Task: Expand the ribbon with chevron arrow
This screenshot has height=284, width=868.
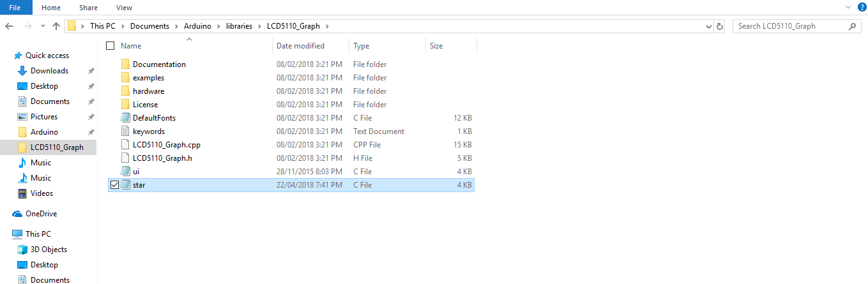Action: click(849, 7)
